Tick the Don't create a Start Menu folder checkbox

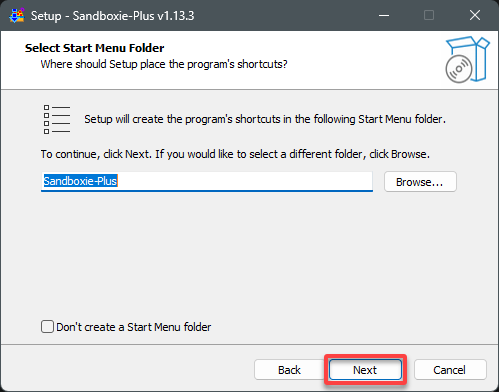point(47,327)
